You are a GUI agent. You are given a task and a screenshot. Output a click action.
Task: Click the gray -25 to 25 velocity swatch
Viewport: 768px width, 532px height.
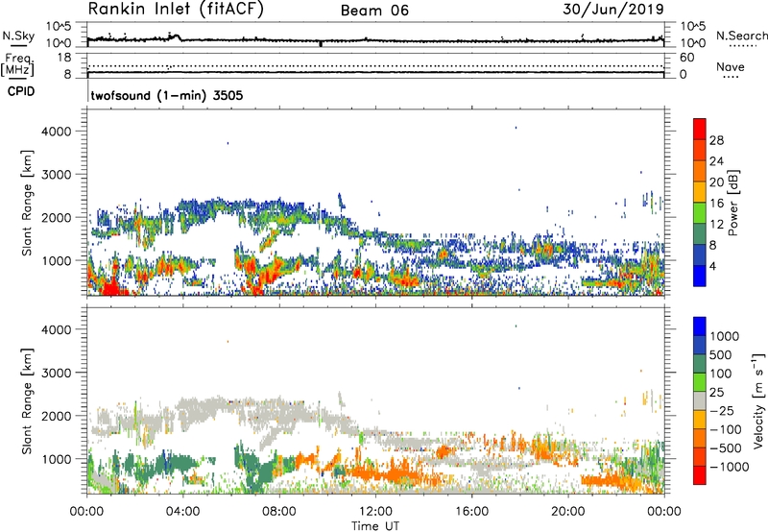point(700,400)
